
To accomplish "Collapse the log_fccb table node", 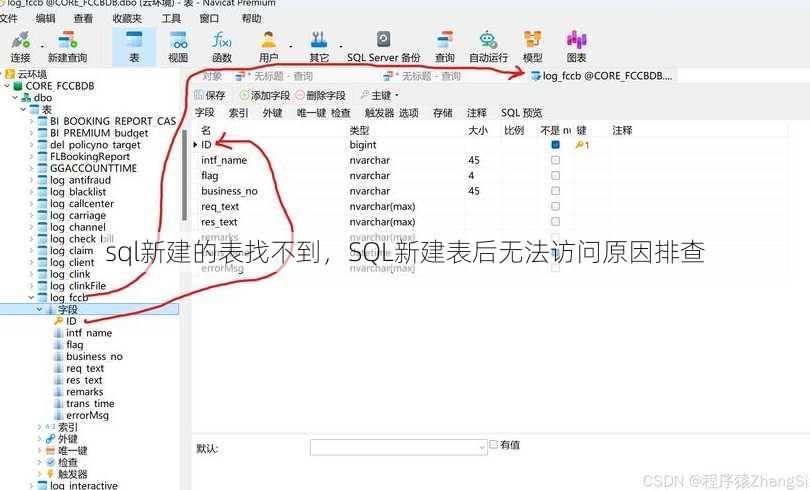I will (x=31, y=297).
